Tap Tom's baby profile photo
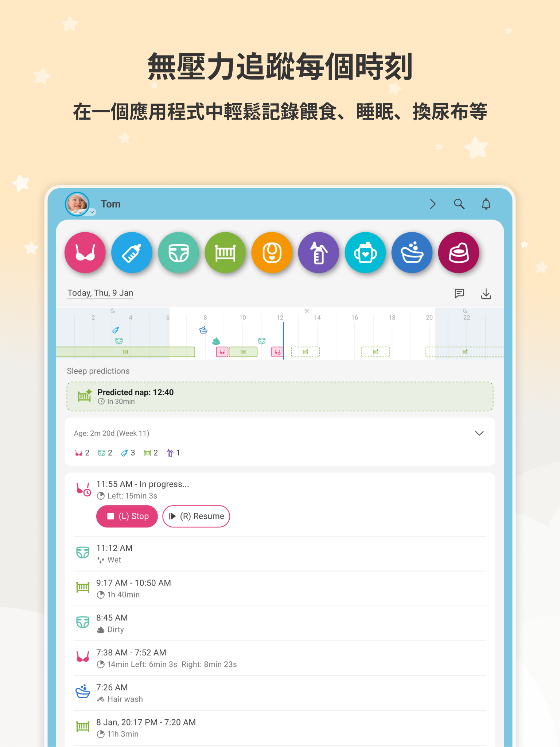Viewport: 560px width, 747px height. [77, 204]
